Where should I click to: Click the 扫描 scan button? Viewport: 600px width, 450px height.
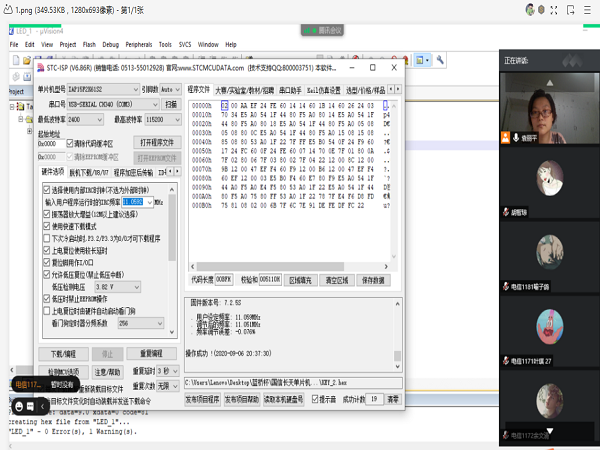point(171,104)
